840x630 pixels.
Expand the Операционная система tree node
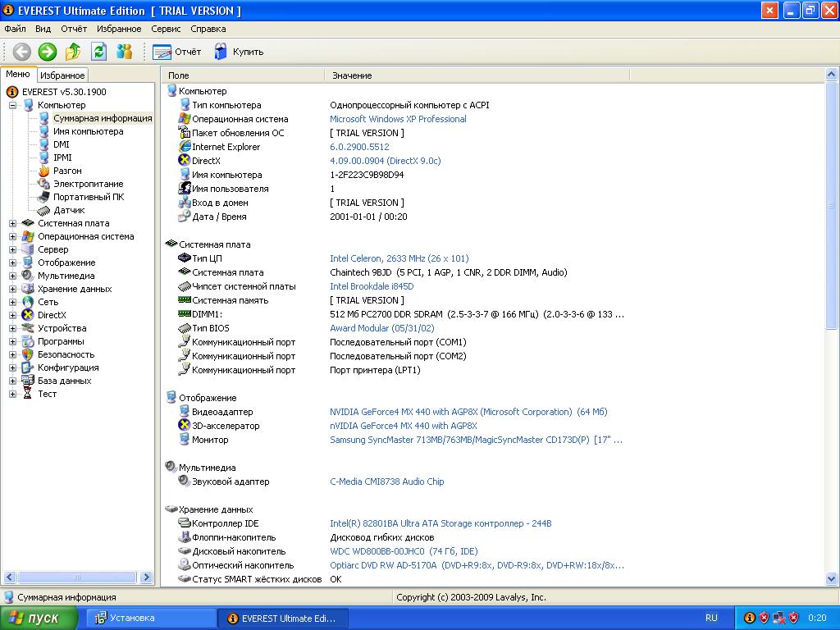coord(12,236)
